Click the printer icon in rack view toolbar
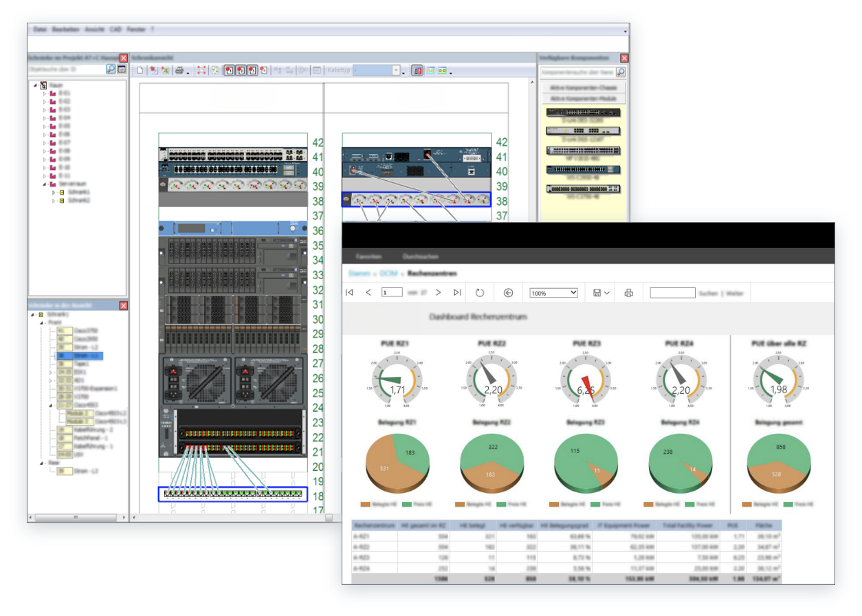This screenshot has width=862, height=616. click(179, 71)
